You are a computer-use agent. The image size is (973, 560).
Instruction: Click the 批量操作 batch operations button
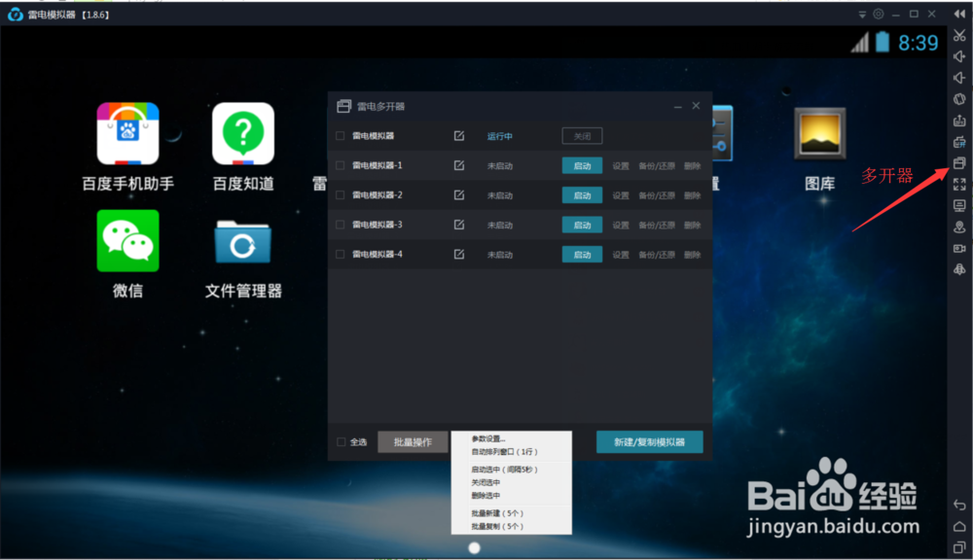413,442
